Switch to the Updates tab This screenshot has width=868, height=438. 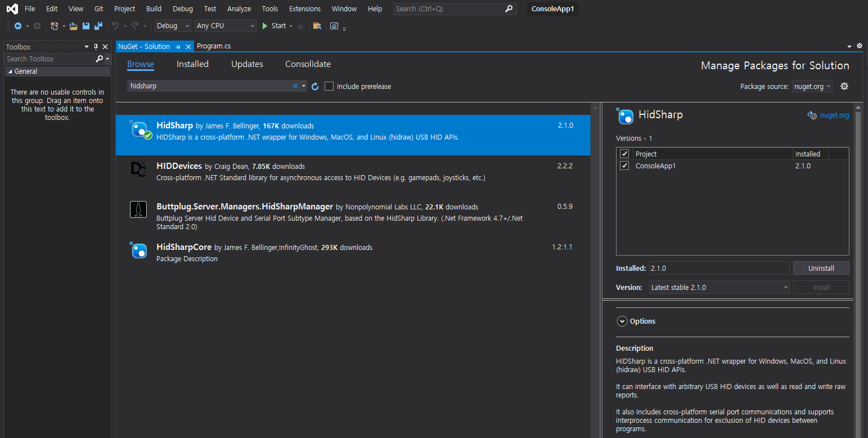coord(247,64)
